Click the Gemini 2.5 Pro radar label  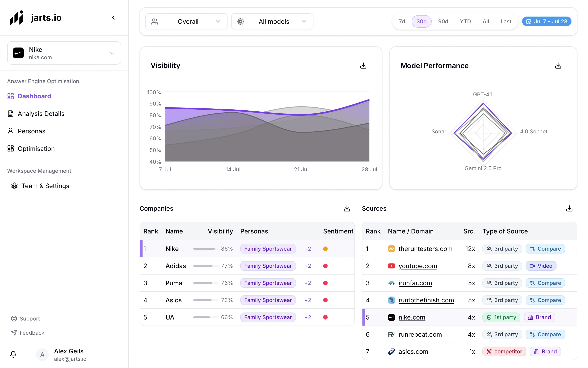(x=483, y=168)
